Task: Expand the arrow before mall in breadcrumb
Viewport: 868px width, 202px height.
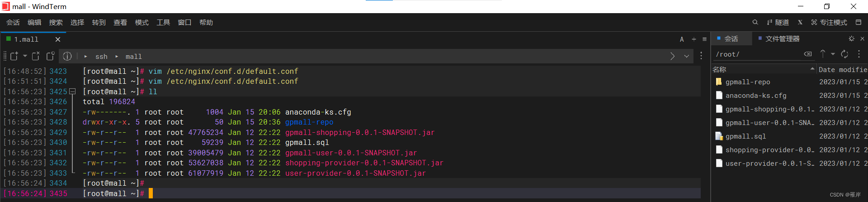Action: 117,57
